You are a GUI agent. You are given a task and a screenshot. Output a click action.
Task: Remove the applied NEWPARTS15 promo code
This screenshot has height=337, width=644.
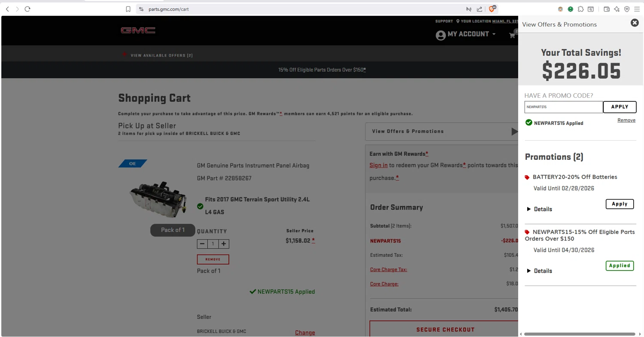[x=626, y=120]
